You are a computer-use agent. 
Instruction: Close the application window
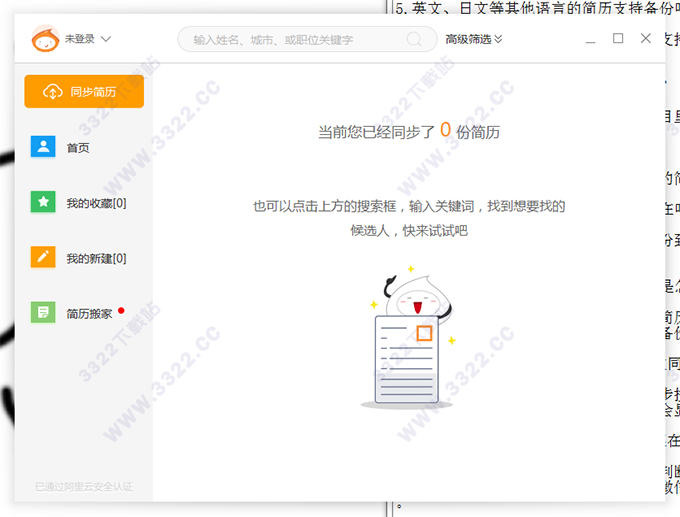click(646, 39)
